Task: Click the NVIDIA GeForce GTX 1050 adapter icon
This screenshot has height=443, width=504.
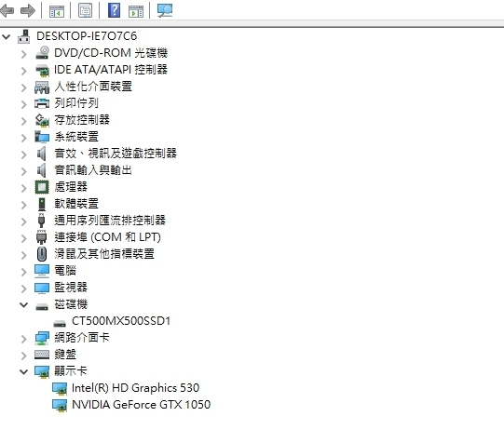Action: [x=60, y=405]
